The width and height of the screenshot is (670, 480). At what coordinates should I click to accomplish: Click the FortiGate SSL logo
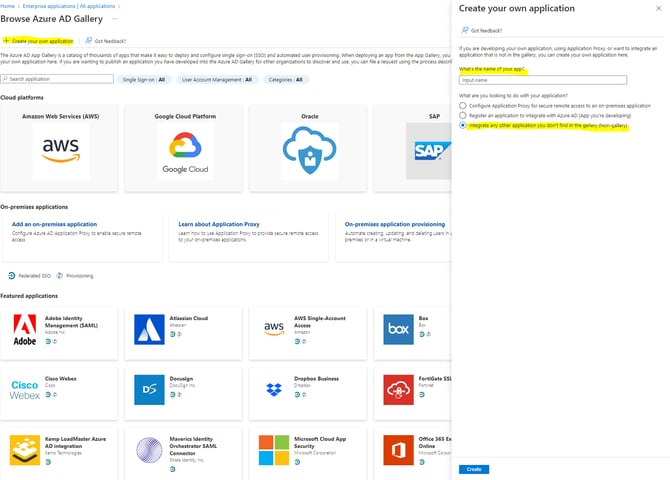398,390
